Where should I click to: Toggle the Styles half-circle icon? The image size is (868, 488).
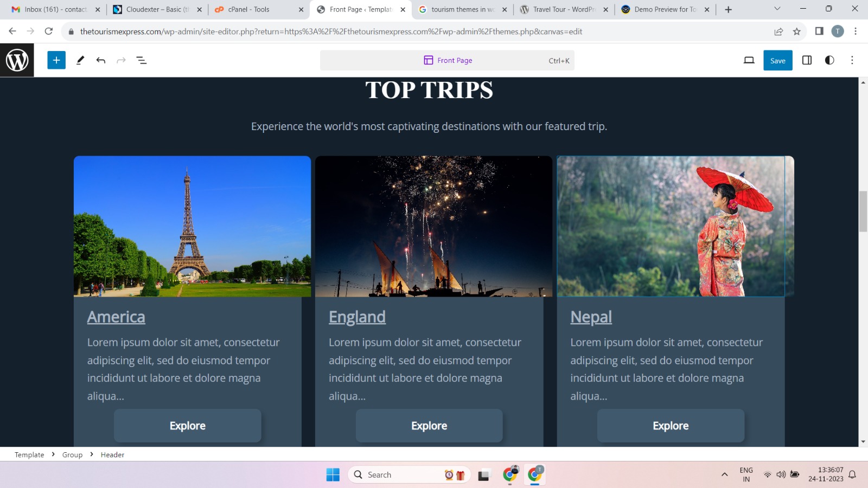[x=829, y=60]
